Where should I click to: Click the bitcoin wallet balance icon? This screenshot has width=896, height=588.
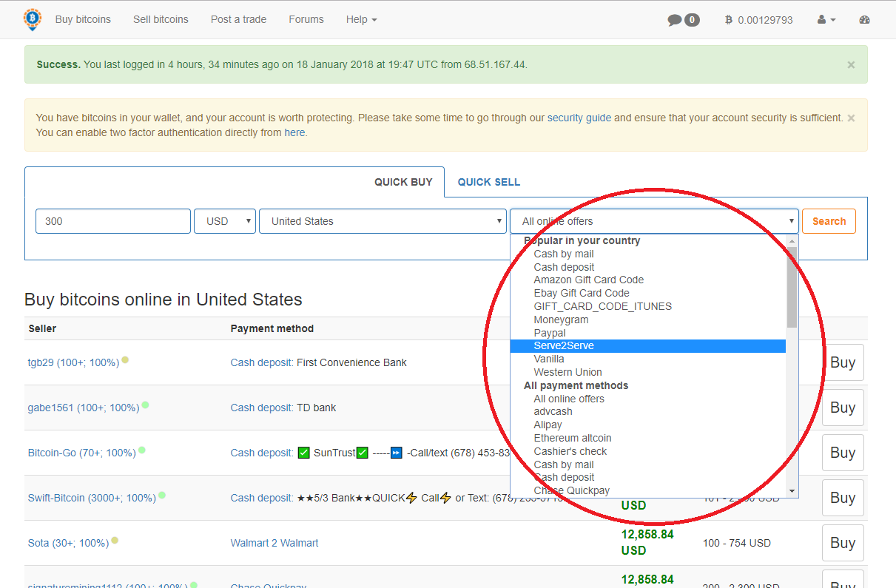(729, 20)
